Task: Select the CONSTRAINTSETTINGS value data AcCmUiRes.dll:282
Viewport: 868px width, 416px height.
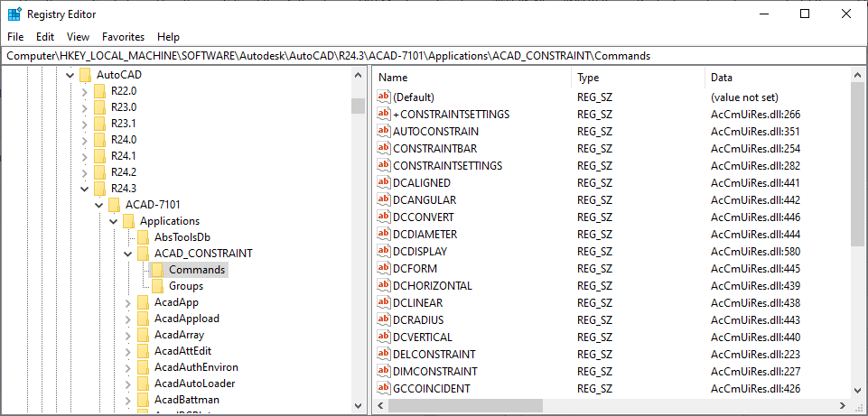Action: [x=756, y=165]
